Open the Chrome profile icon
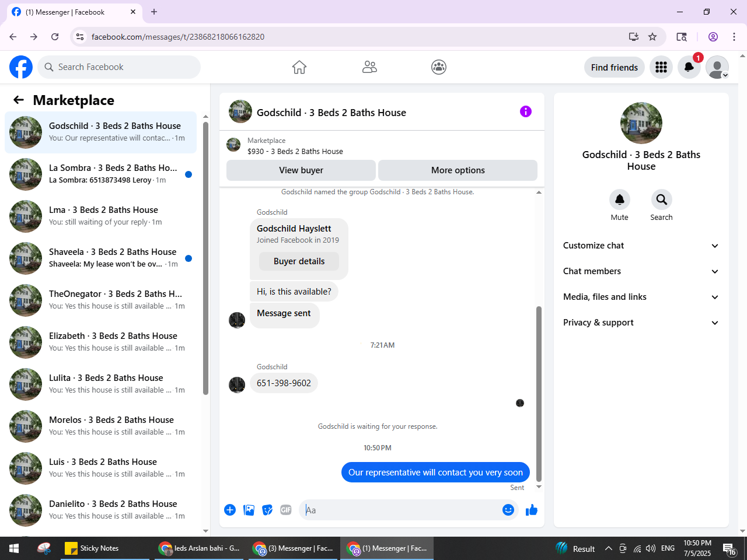Image resolution: width=747 pixels, height=560 pixels. [x=713, y=37]
